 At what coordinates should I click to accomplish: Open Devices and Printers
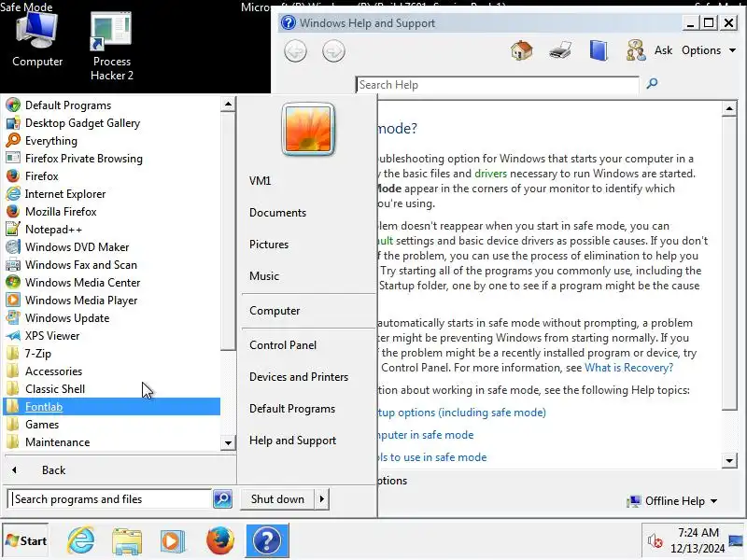pyautogui.click(x=308, y=377)
